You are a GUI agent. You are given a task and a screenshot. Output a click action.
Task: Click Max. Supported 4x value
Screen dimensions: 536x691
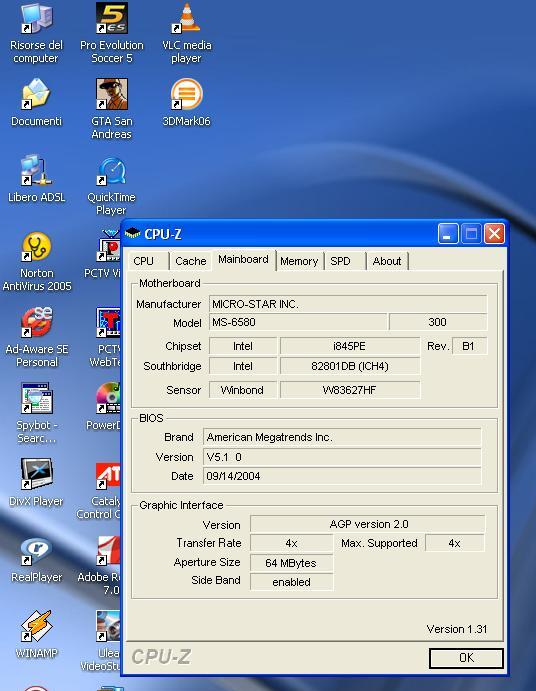point(455,543)
